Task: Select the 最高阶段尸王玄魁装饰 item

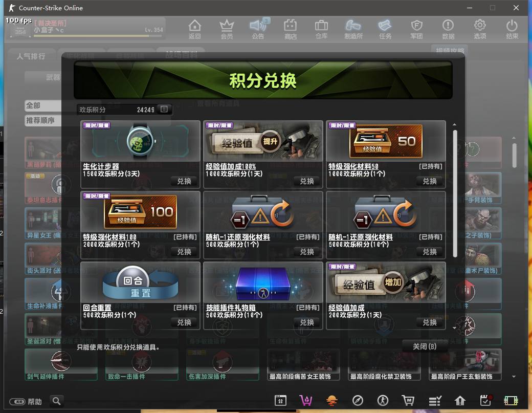Action: 465,364
